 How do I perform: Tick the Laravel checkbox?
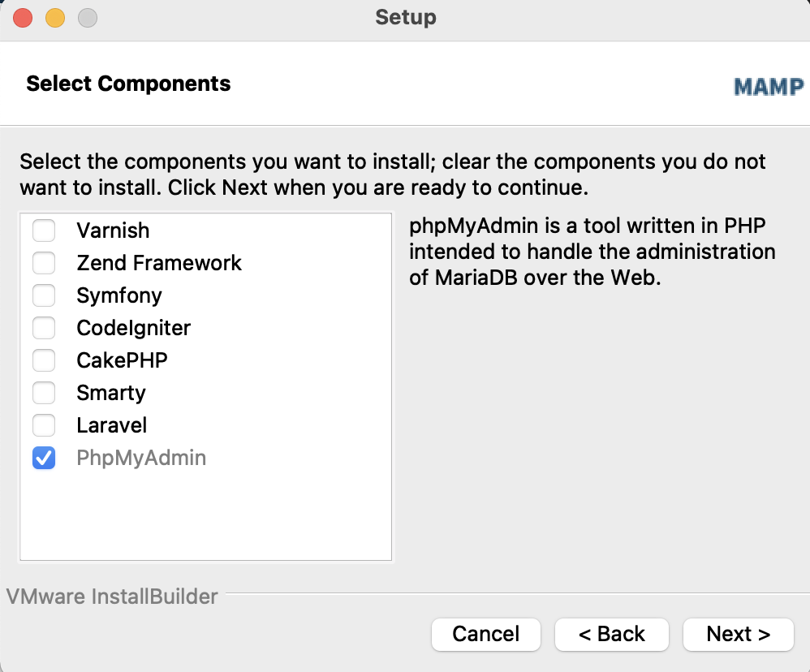click(44, 425)
